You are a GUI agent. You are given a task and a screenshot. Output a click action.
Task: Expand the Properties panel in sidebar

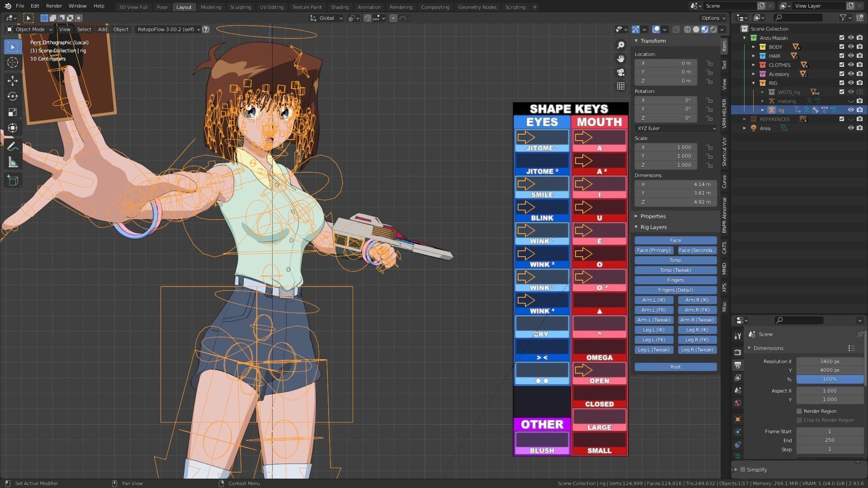click(636, 216)
